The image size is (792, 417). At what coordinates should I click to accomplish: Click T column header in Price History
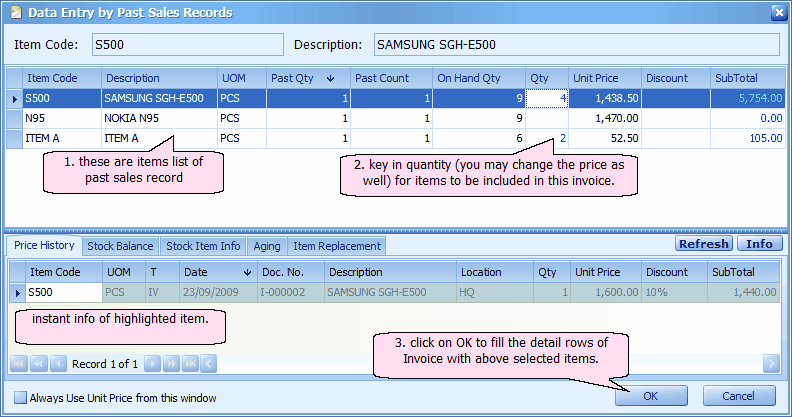coord(162,272)
